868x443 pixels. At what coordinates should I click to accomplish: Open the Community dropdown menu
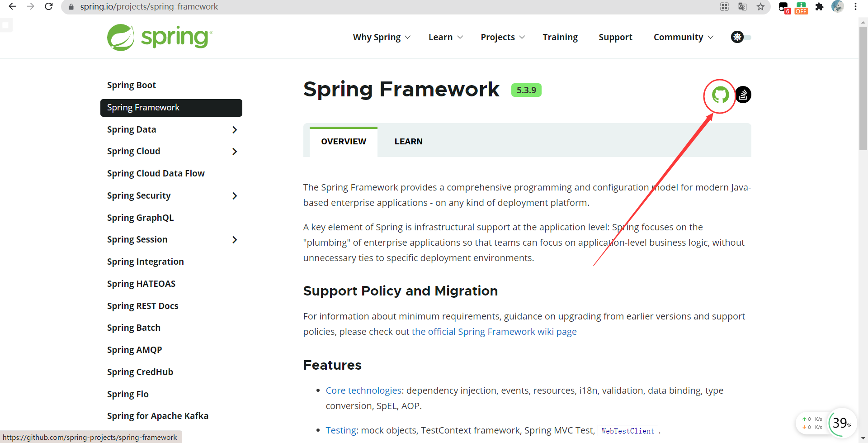684,37
